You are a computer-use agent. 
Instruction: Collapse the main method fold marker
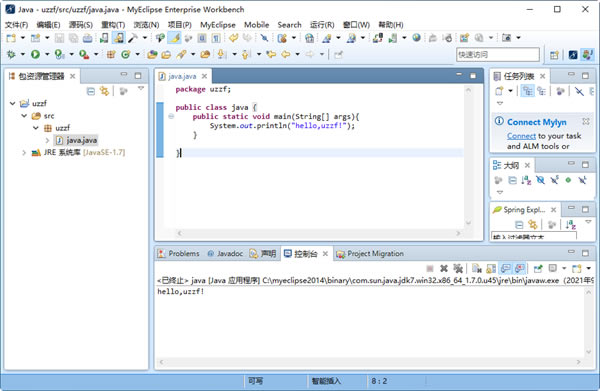coord(171,116)
